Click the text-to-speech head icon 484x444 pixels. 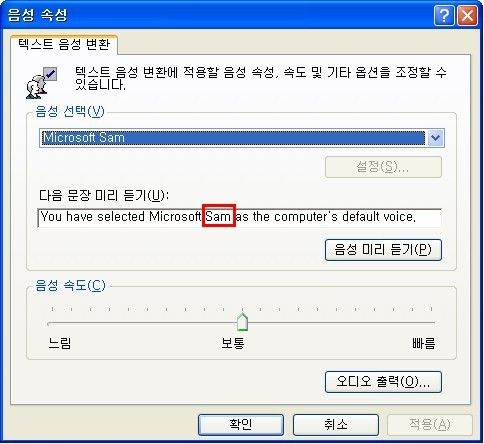tap(41, 83)
